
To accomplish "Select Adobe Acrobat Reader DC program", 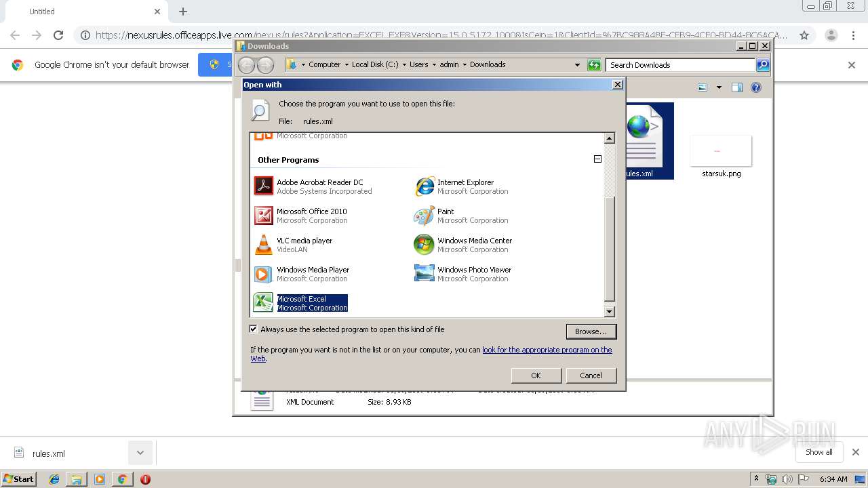I will pyautogui.click(x=313, y=186).
